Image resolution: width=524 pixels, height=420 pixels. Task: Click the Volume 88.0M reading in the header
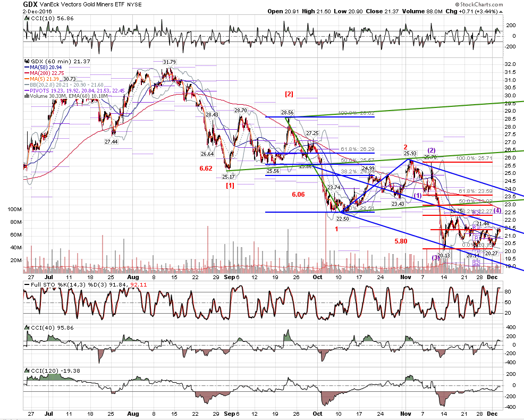(x=422, y=11)
